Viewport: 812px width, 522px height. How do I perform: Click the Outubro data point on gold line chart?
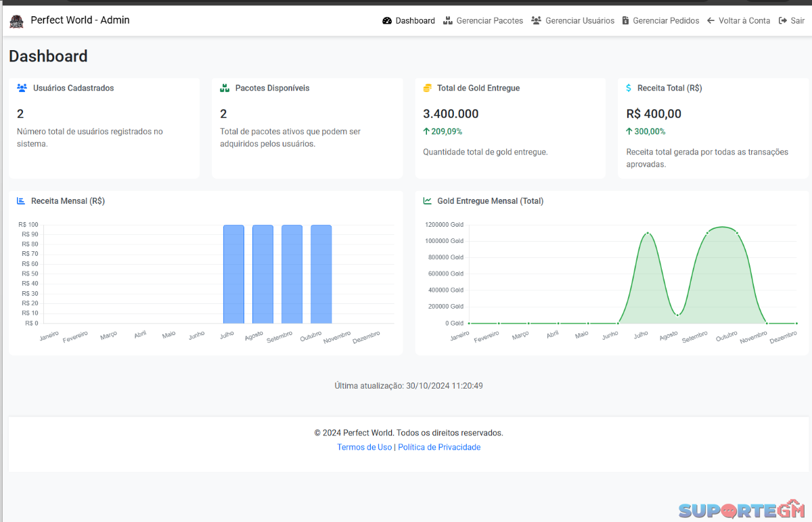click(x=737, y=234)
